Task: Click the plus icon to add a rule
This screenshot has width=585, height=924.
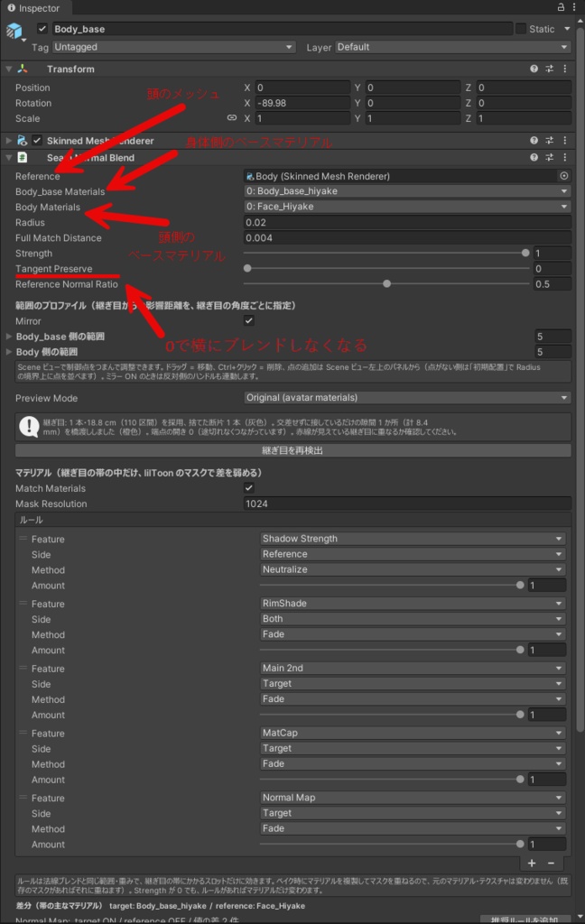Action: [532, 864]
